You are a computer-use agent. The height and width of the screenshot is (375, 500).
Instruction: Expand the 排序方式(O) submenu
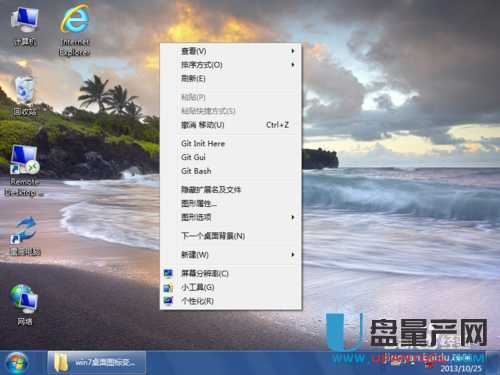pyautogui.click(x=231, y=65)
